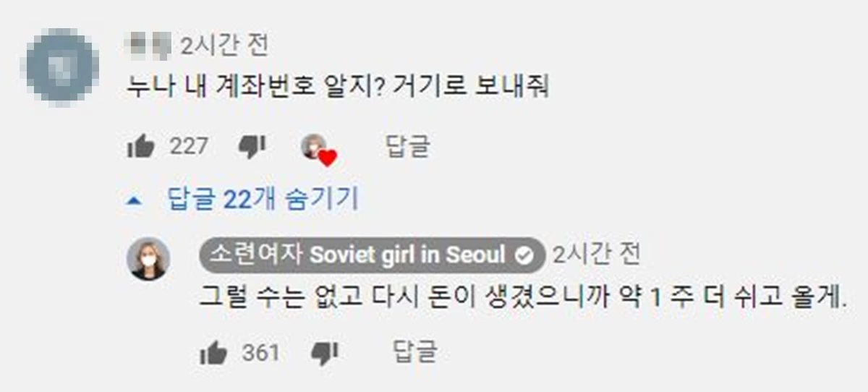Collapse replies via 답글 22개 숨기기
The height and width of the screenshot is (392, 868).
tap(263, 199)
